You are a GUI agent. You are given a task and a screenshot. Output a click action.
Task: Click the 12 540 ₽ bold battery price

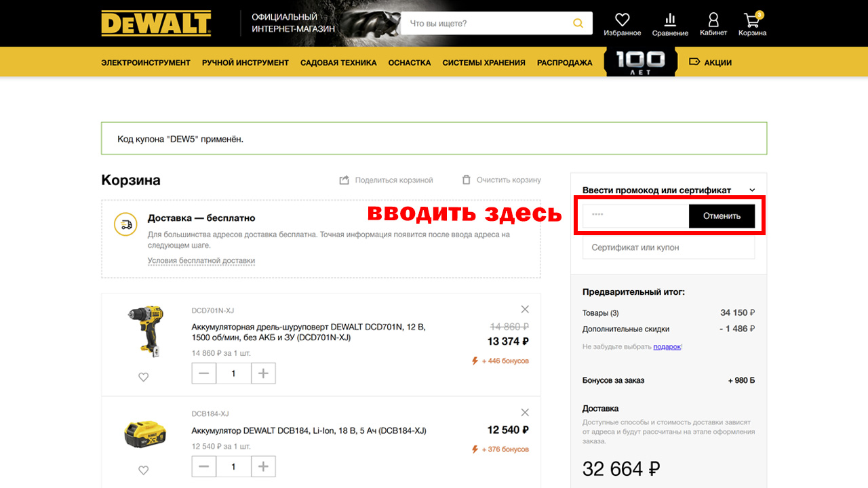click(x=508, y=430)
